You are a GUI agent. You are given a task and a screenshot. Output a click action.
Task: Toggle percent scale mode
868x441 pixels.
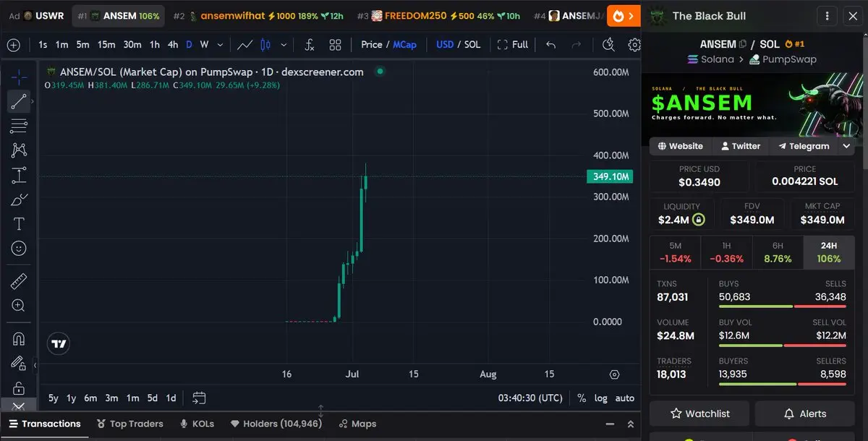pos(582,398)
